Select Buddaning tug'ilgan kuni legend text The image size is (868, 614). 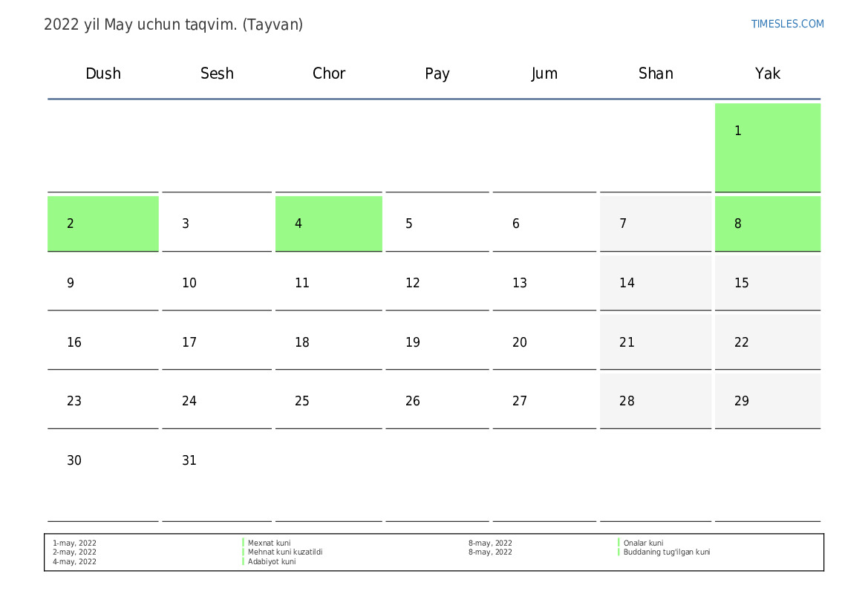coord(667,552)
